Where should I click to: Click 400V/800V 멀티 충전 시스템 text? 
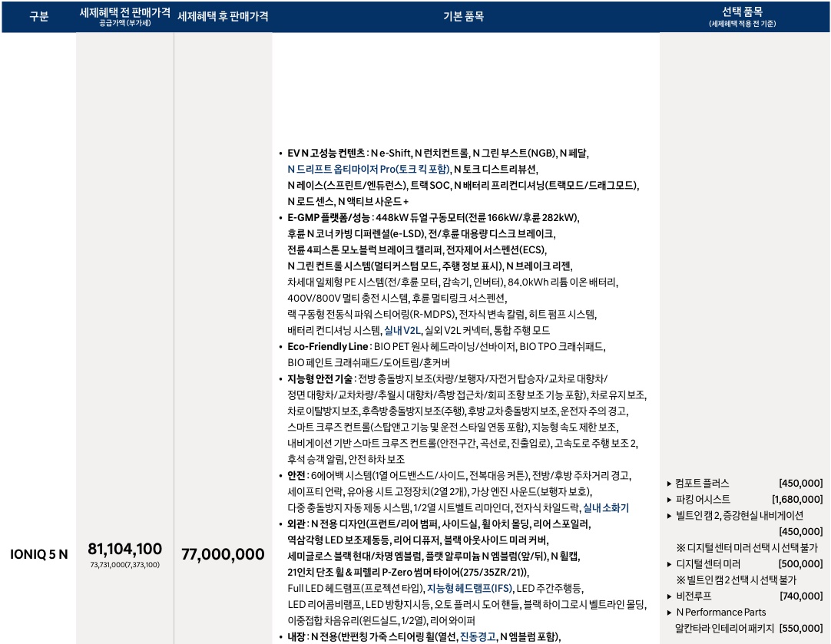tap(348, 298)
